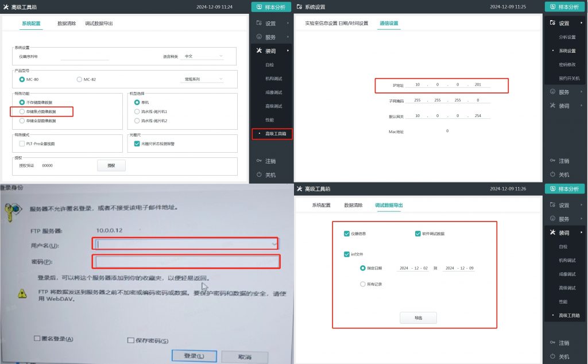The height and width of the screenshot is (364, 588).
Task: Select 密码修改 in the settings sidebar
Action: point(567,64)
